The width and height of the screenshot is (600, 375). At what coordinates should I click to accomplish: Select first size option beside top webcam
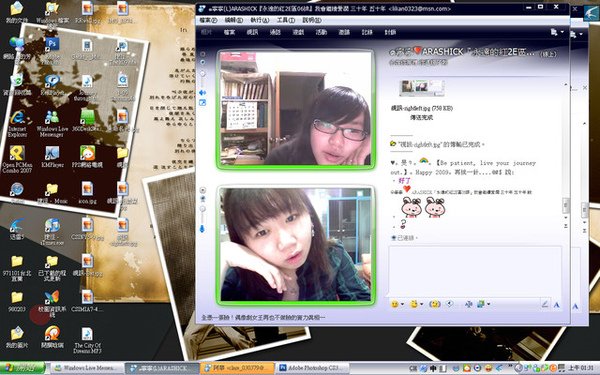202,54
